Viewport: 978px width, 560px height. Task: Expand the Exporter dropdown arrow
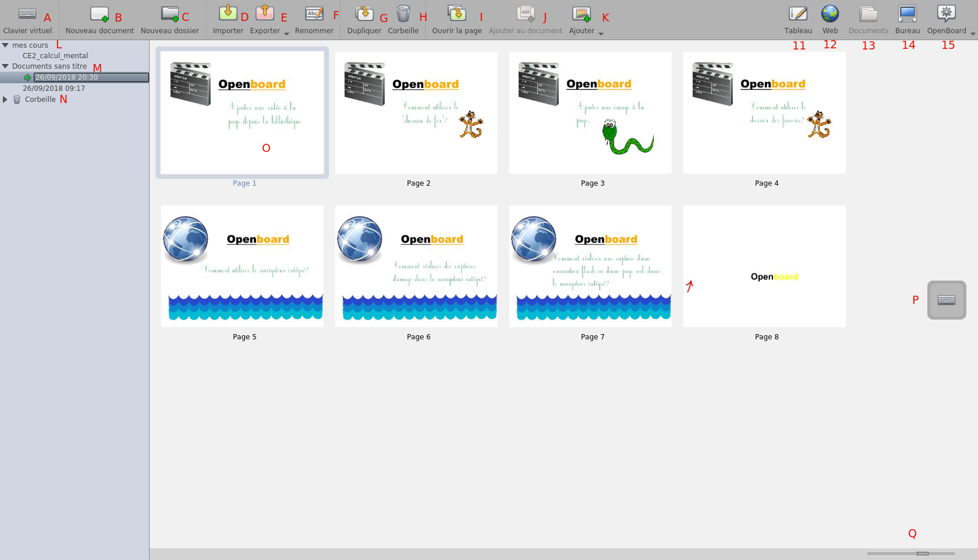(285, 34)
